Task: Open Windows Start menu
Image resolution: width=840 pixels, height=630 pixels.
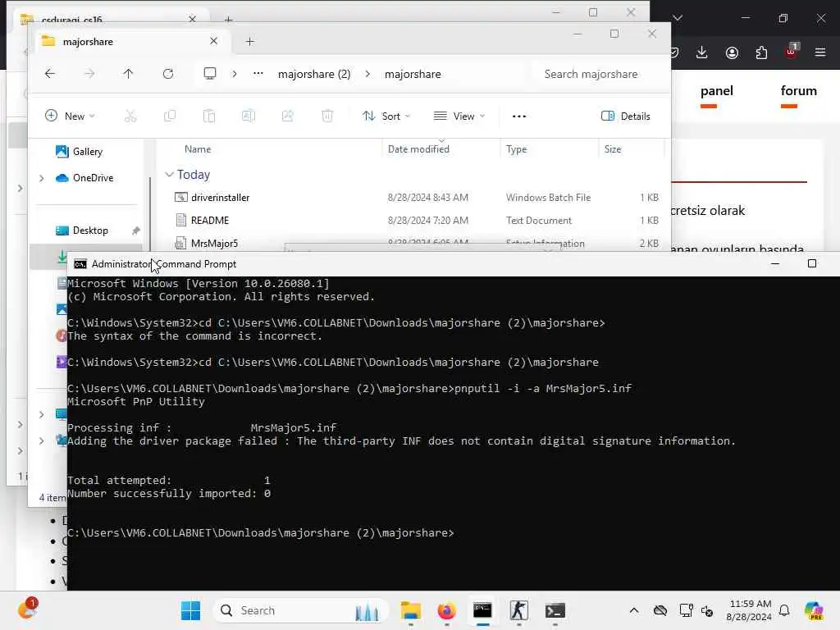Action: pos(190,610)
